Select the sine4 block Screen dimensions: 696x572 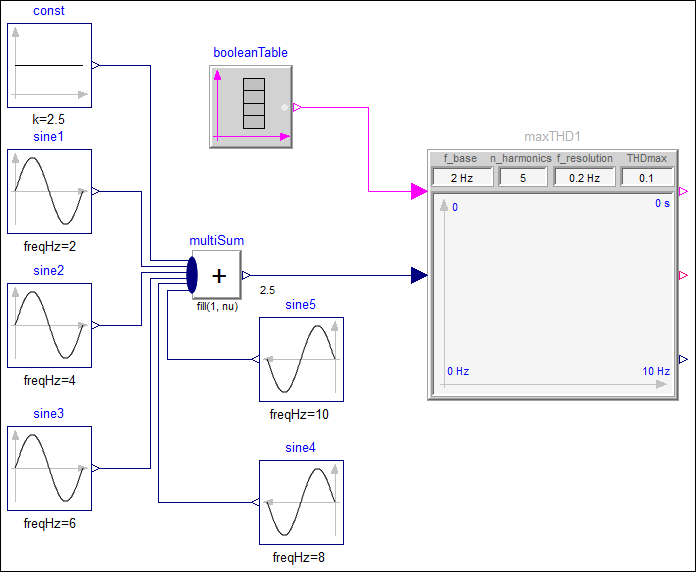tap(301, 502)
